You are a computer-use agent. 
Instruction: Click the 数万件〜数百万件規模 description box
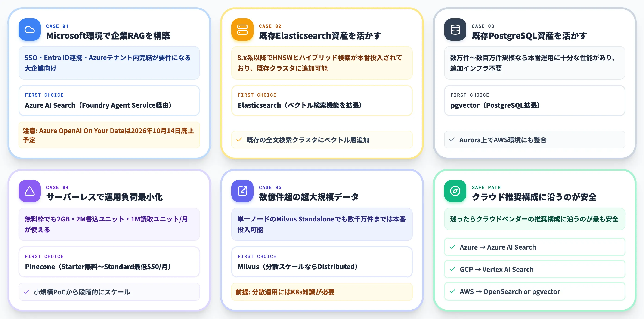(535, 63)
